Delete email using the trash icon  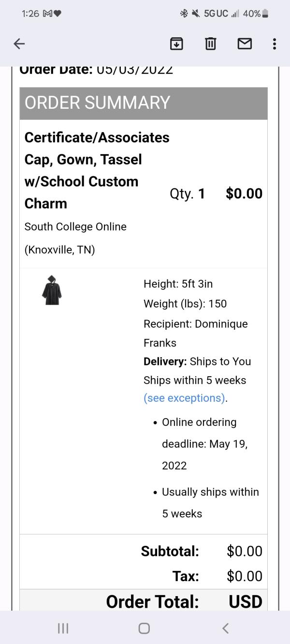[210, 44]
